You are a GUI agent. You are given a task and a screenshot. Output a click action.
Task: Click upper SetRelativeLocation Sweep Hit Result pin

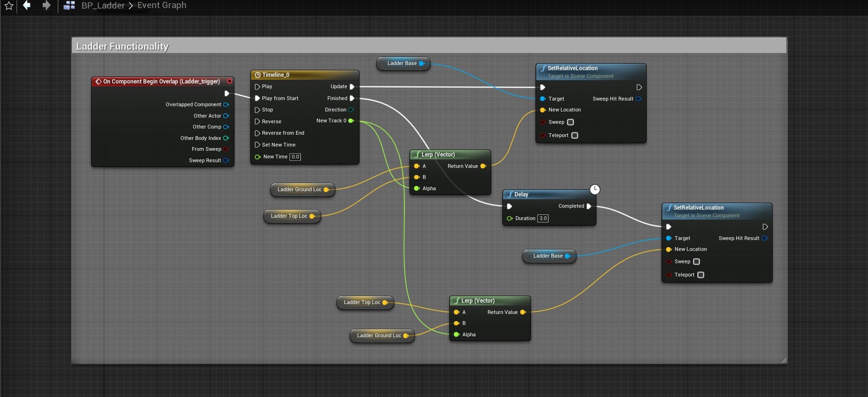(x=639, y=99)
